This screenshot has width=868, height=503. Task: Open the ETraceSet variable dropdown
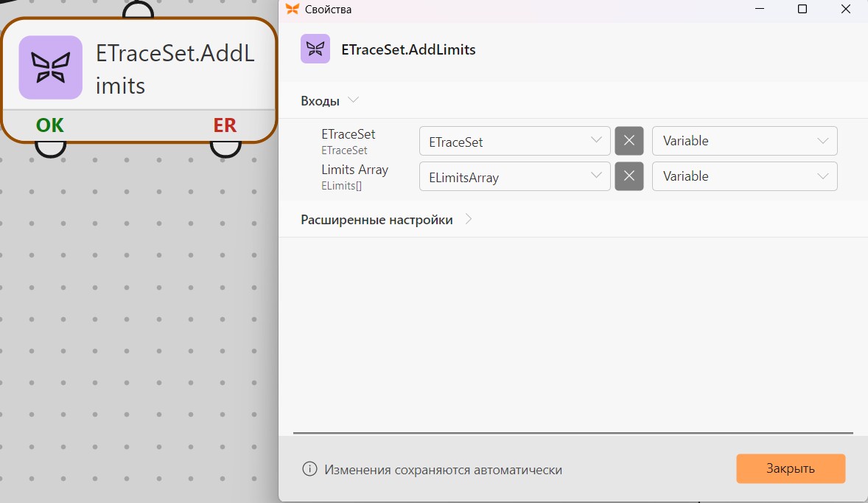[x=515, y=142]
